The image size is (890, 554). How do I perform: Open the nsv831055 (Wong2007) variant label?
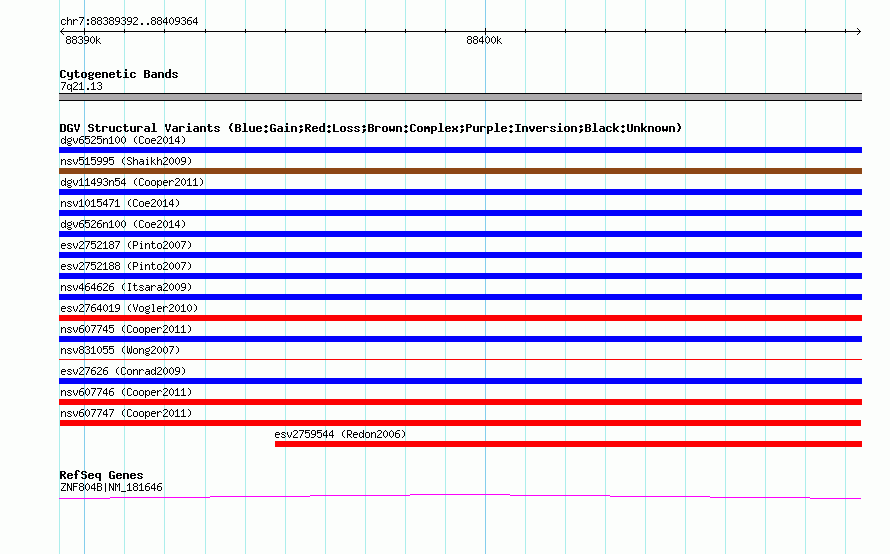120,350
